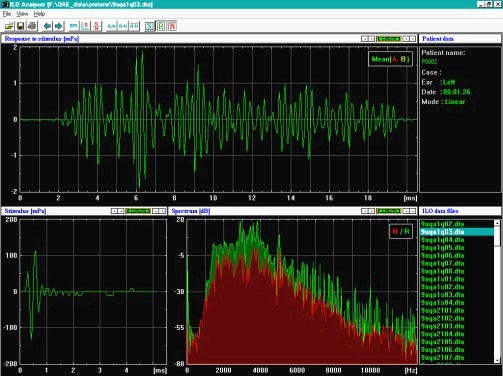Viewport: 503px width, 377px height.
Task: Toggle the S stimulus panel button
Action: click(149, 26)
